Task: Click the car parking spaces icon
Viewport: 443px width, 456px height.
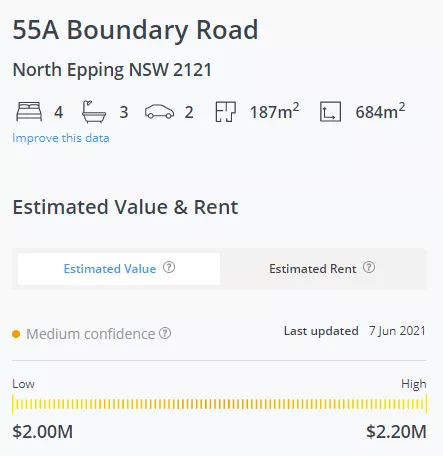Action: point(159,112)
